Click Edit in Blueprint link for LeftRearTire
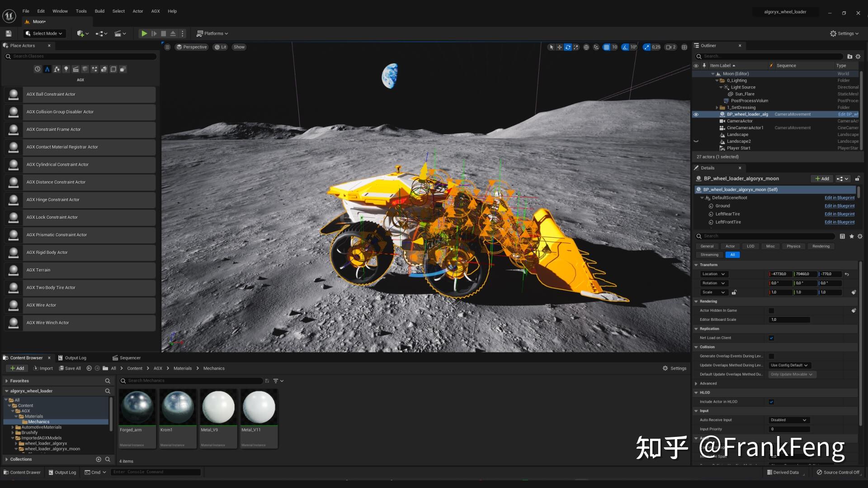868x488 pixels. coord(839,214)
